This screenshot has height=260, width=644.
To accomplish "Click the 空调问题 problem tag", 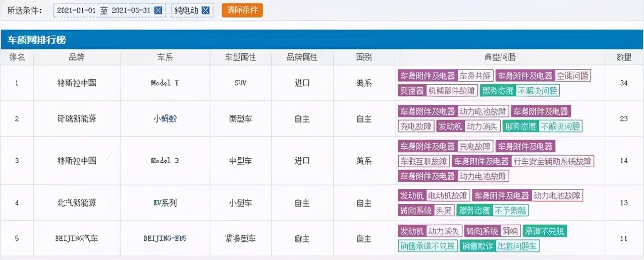I will coord(572,76).
